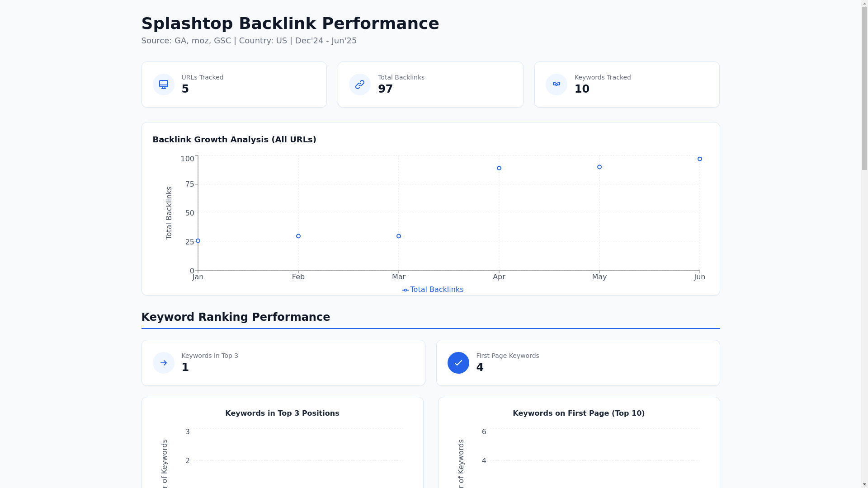
Task: Click the Splashtop Backlink Performance title
Action: point(290,23)
